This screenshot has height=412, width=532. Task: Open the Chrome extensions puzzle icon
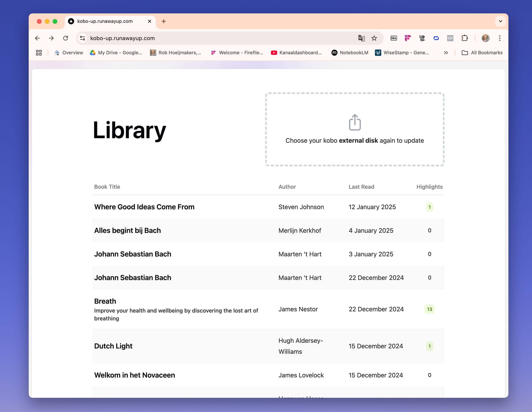464,38
